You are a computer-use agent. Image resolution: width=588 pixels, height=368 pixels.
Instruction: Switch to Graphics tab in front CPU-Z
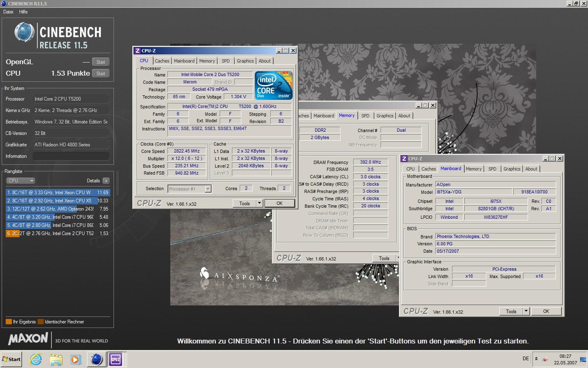245,61
